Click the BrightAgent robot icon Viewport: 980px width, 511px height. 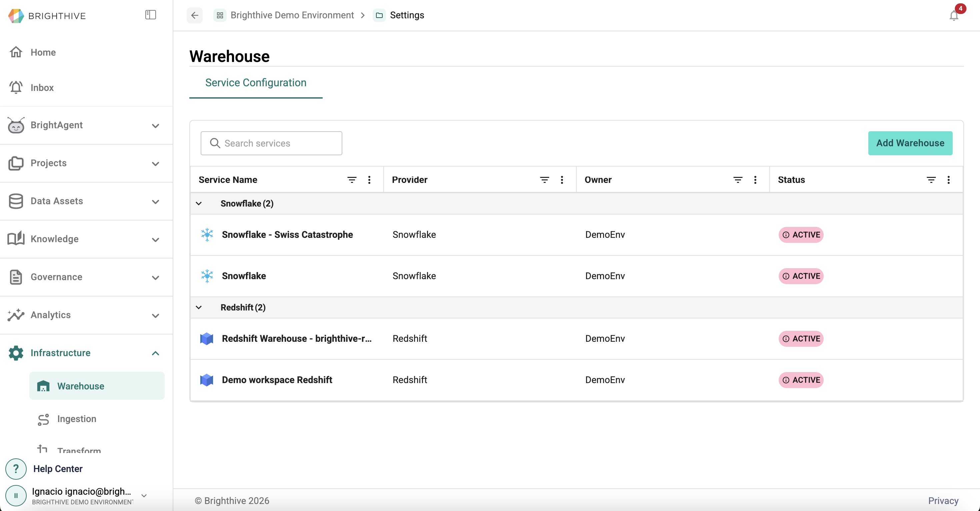(16, 125)
